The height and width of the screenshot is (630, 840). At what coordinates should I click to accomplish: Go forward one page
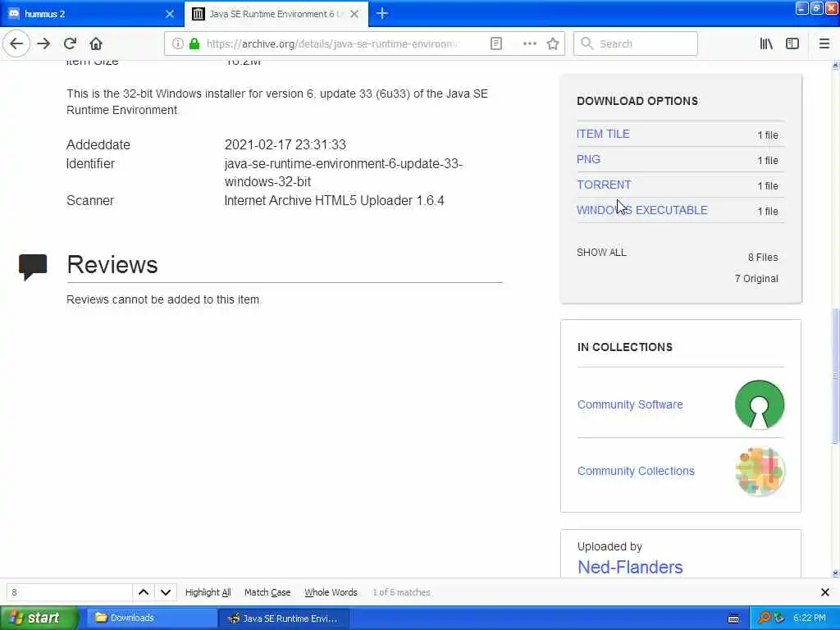[x=43, y=43]
